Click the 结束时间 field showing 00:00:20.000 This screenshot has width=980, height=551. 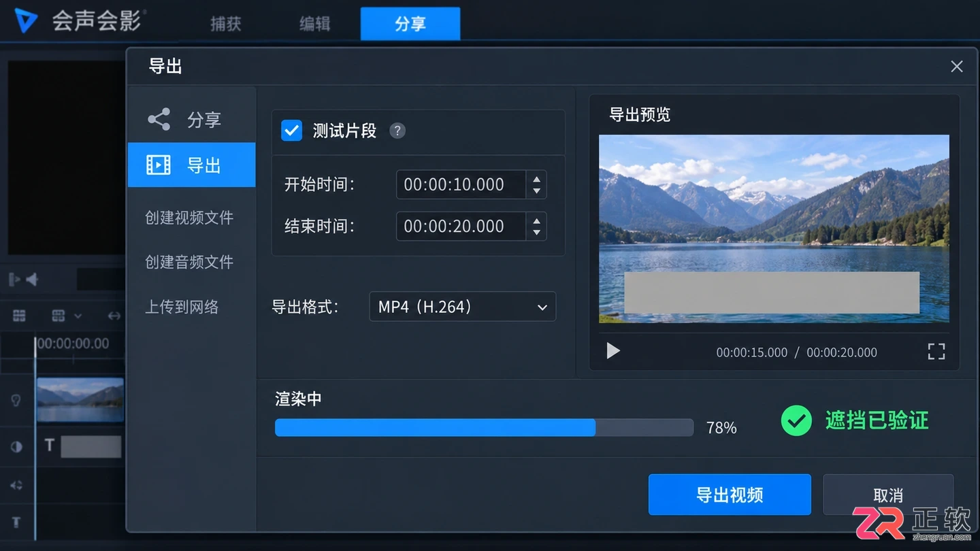(461, 226)
